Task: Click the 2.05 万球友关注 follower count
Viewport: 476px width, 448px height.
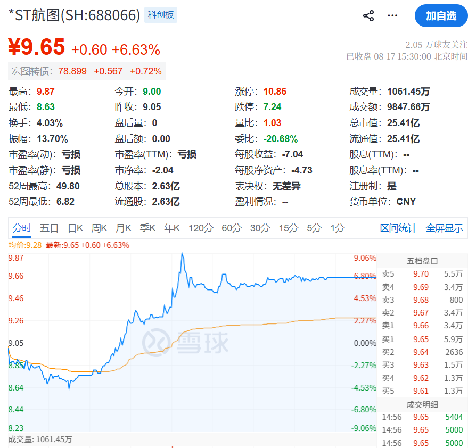Action: point(436,45)
